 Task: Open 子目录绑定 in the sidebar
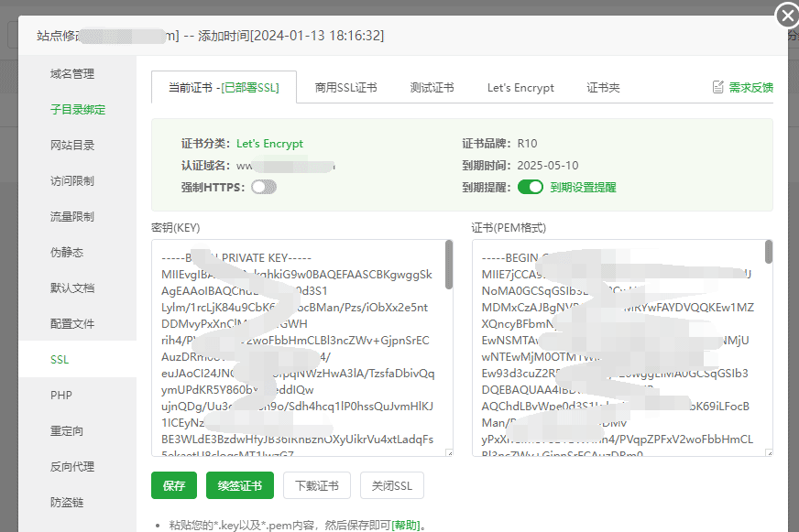coord(78,110)
